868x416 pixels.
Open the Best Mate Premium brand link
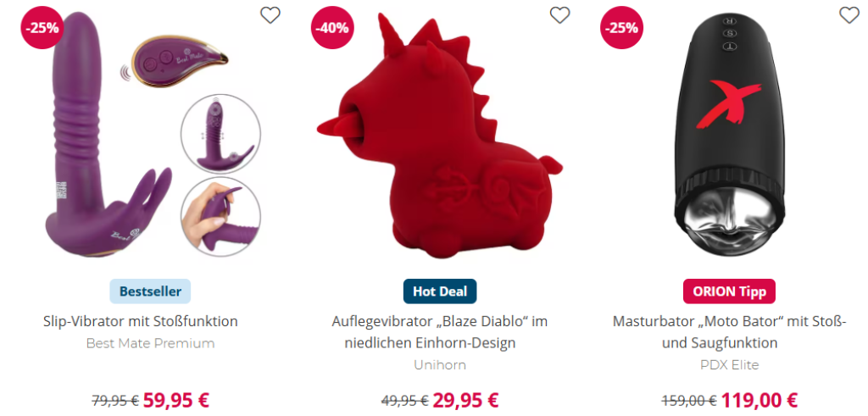pos(151,343)
